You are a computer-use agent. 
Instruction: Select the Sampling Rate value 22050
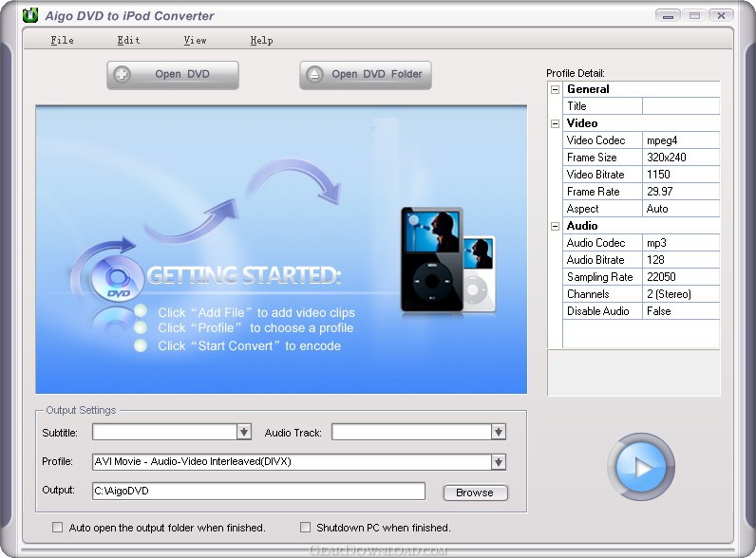681,277
